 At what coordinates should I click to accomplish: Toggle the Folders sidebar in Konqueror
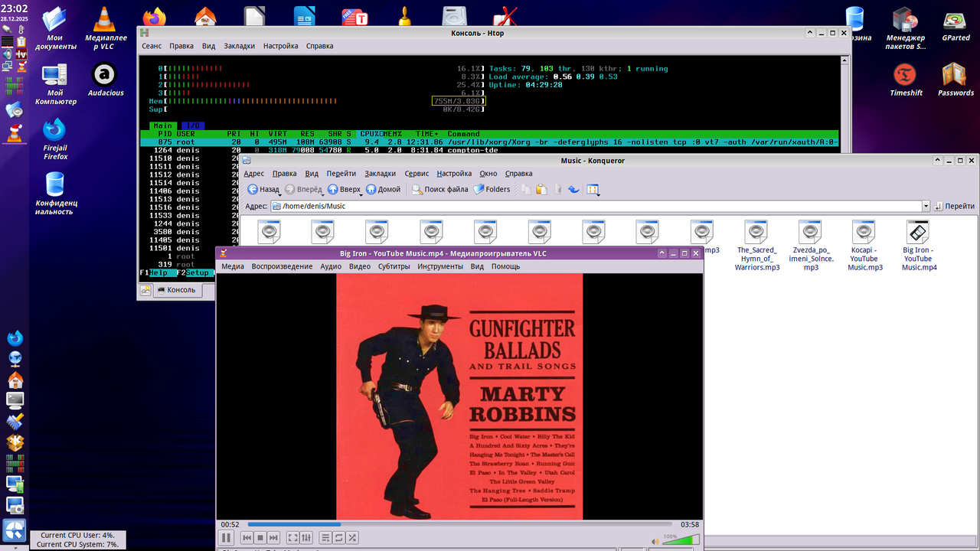(x=492, y=189)
